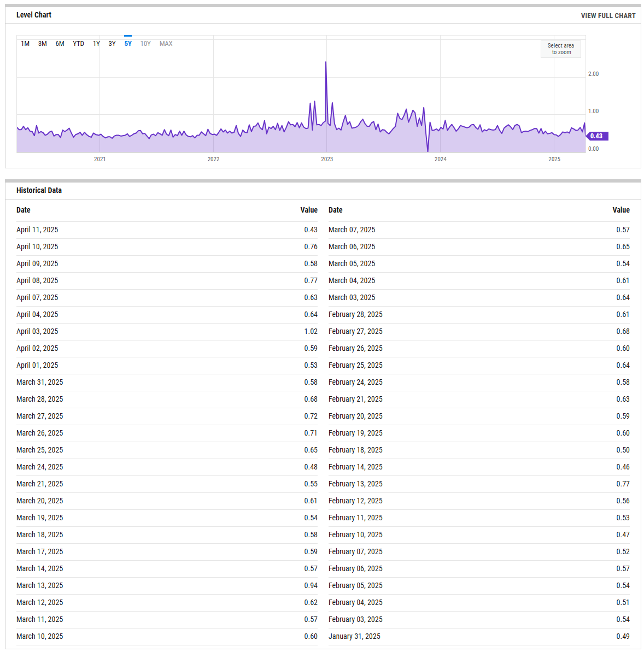Click the March 07, 2025 date
This screenshot has width=644, height=652.
pos(352,230)
